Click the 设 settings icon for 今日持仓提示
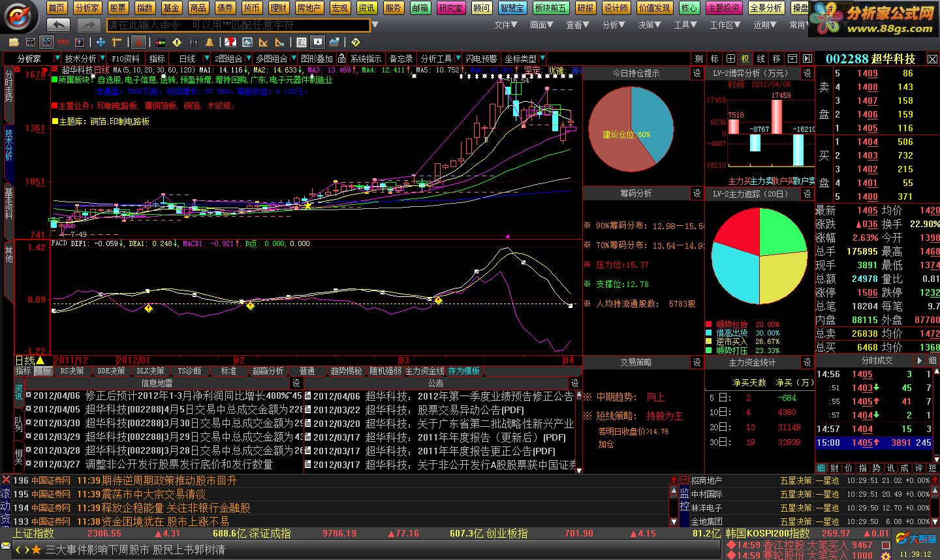940x560 pixels. coord(697,74)
